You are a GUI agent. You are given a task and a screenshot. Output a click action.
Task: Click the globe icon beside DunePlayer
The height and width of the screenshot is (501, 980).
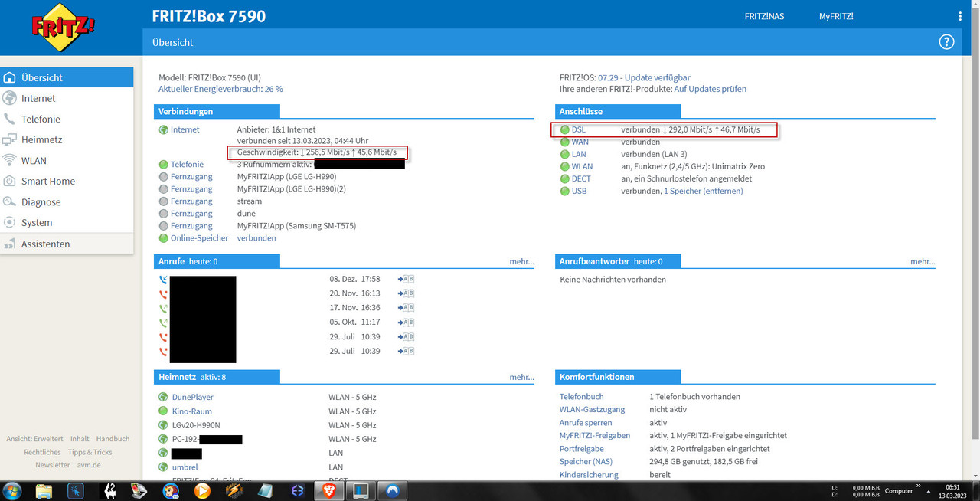163,397
